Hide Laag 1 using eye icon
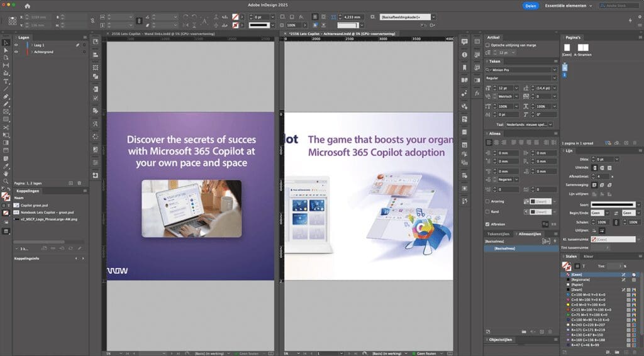The width and height of the screenshot is (644, 356). [16, 45]
